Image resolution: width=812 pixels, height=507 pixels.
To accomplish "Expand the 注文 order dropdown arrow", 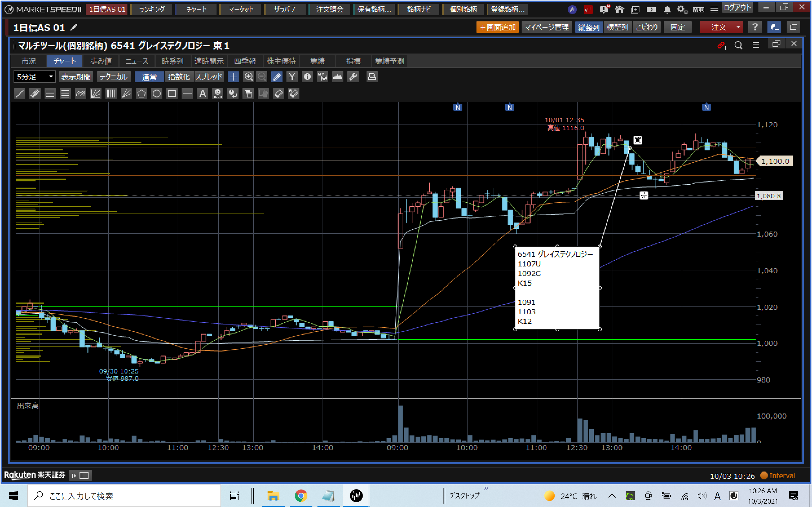I will coord(738,27).
